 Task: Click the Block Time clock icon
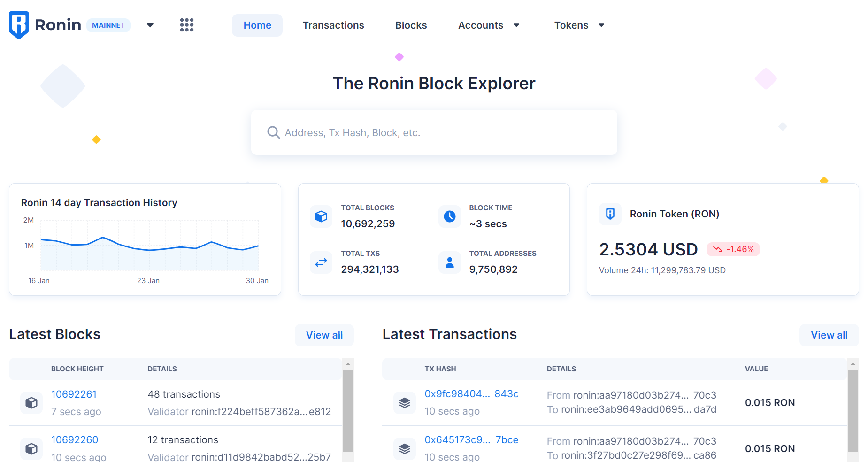coord(449,216)
